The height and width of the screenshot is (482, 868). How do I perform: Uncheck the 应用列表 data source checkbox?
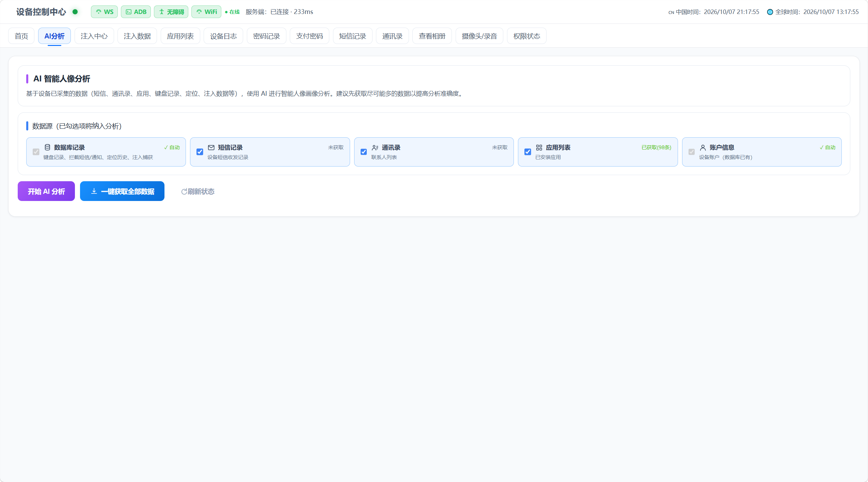528,152
